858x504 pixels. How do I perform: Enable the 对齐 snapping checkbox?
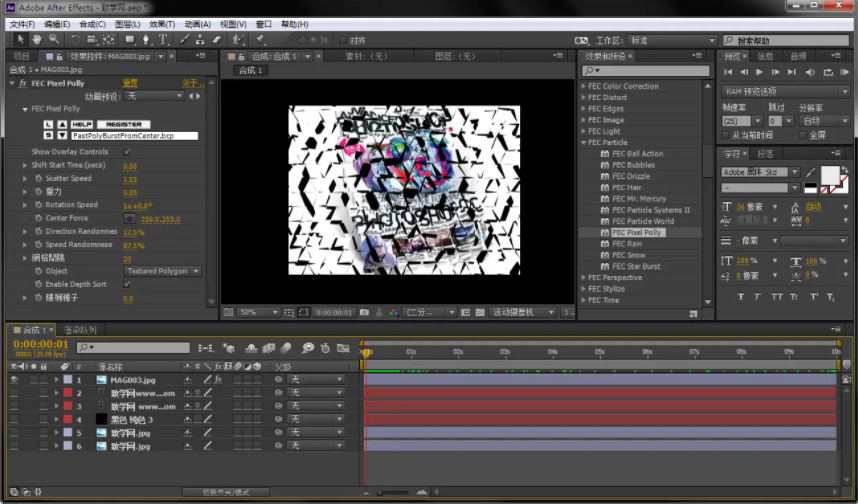[x=343, y=40]
